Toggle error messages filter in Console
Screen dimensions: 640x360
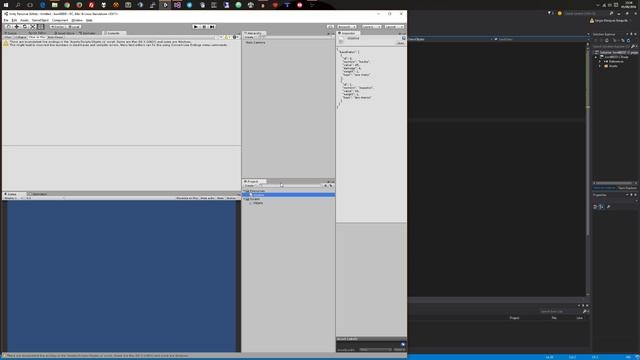(236, 37)
